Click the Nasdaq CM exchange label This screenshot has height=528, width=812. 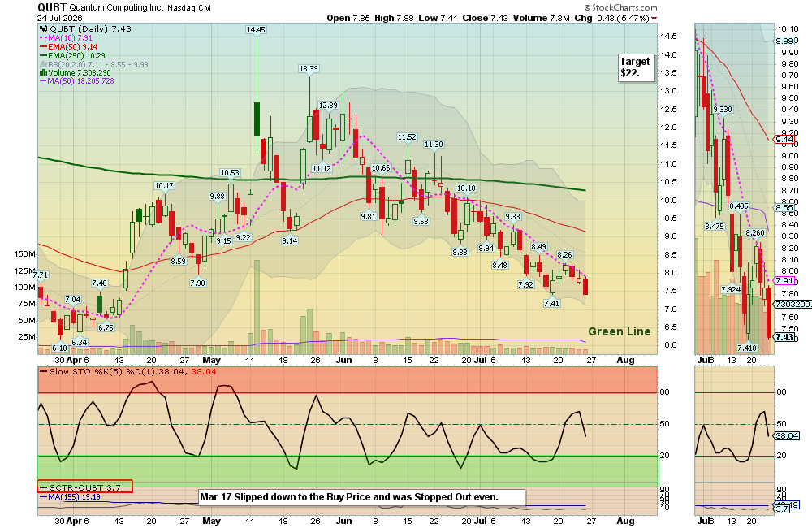tap(189, 8)
